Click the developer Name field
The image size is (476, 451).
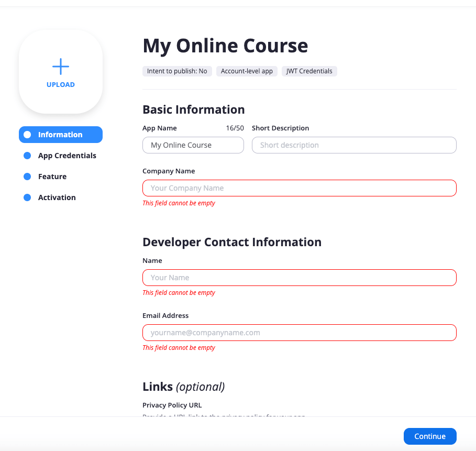(299, 278)
